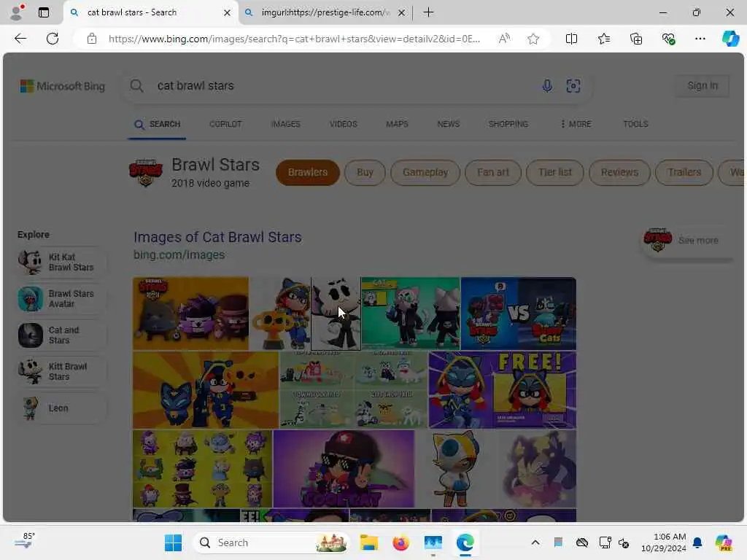The width and height of the screenshot is (747, 560).
Task: Expand the MORE dropdown menu
Action: pos(576,124)
